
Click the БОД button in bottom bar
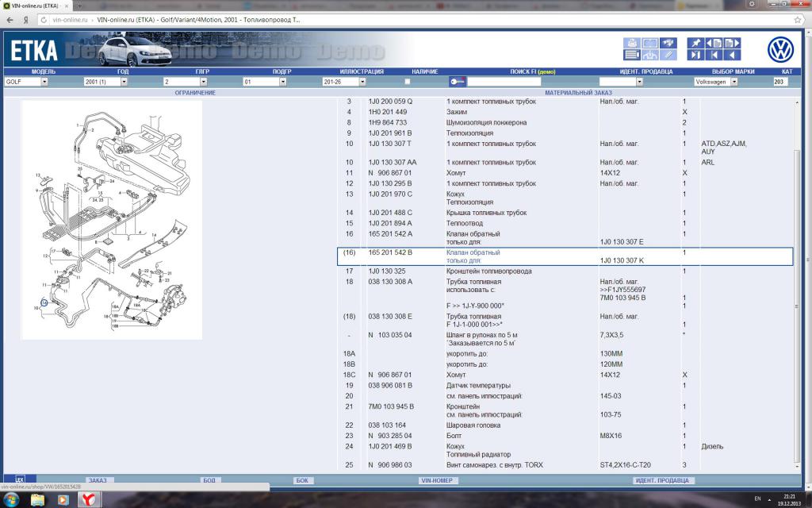click(x=209, y=480)
